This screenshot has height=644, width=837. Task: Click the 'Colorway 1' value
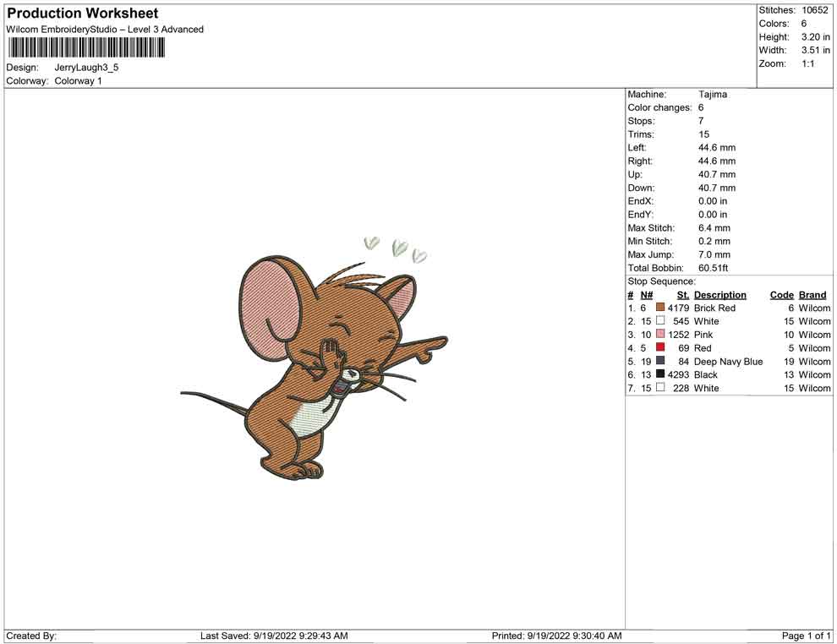click(78, 81)
